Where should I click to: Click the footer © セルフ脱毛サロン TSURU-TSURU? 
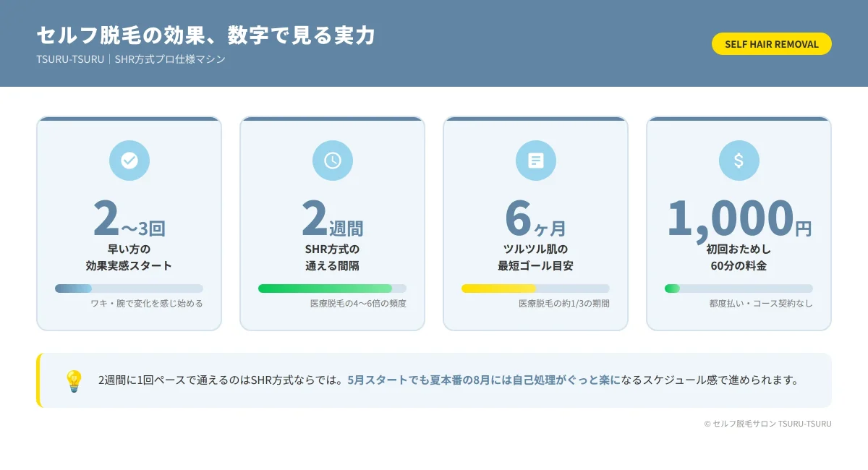(767, 424)
